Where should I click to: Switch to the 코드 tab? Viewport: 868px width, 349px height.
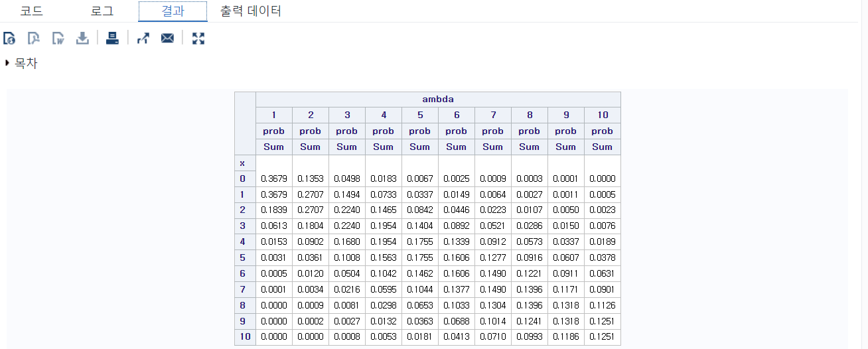[32, 11]
